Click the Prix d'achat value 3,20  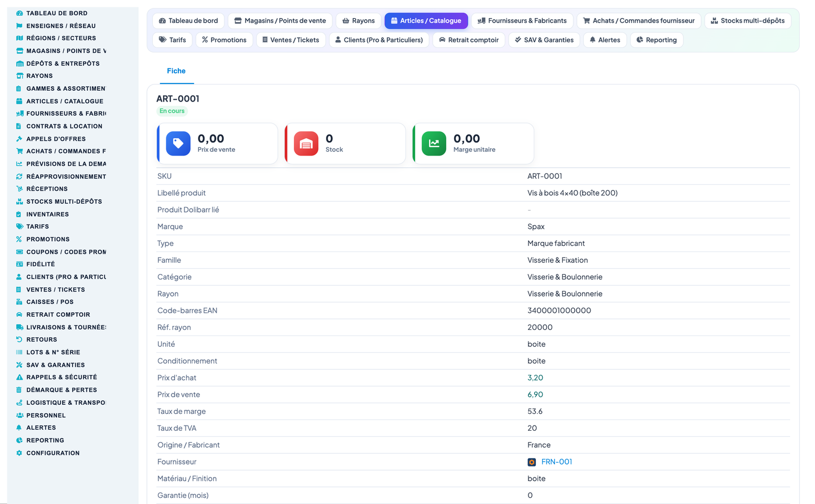click(535, 378)
